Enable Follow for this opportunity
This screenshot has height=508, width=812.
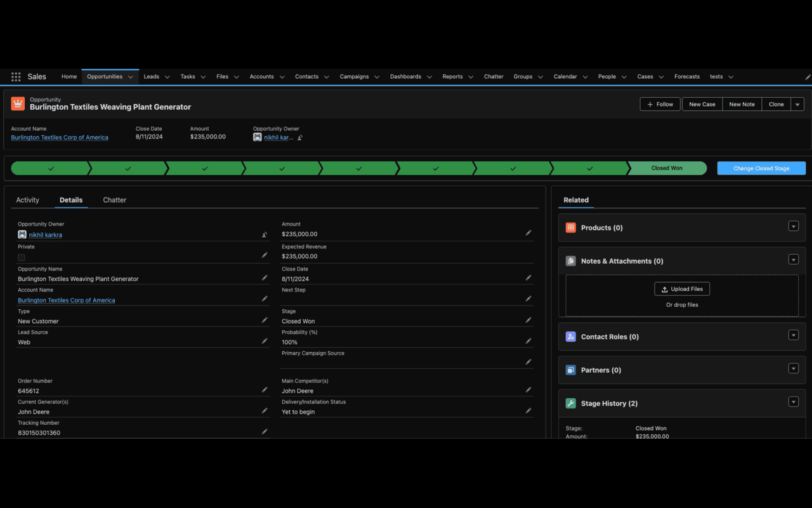(x=660, y=104)
